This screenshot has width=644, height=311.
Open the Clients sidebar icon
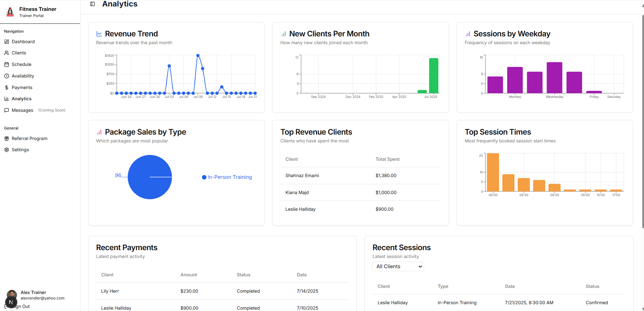pos(6,53)
